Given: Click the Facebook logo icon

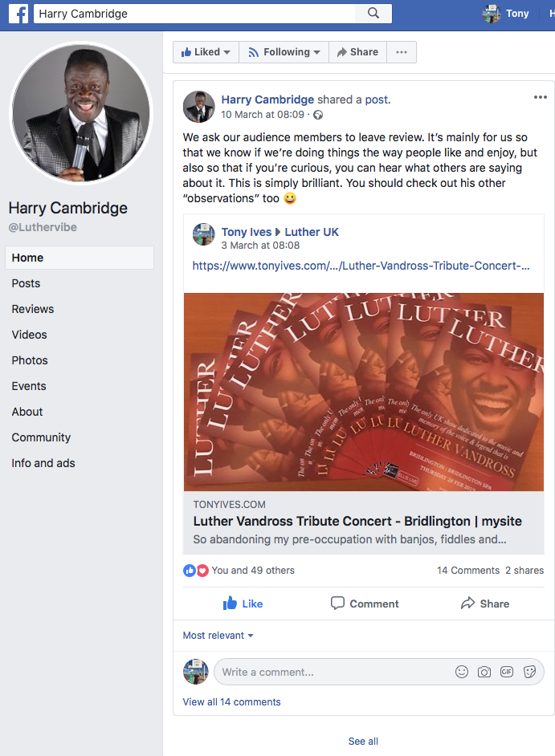Looking at the screenshot, I should click(x=18, y=14).
